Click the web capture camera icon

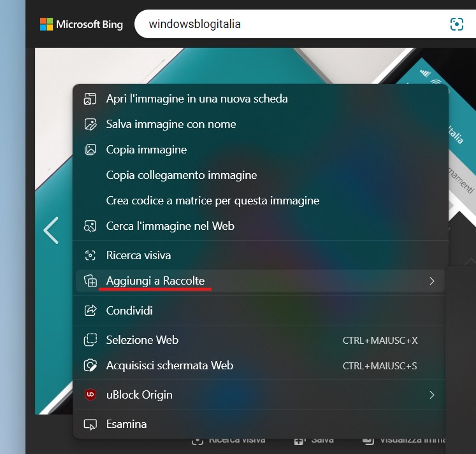click(90, 365)
